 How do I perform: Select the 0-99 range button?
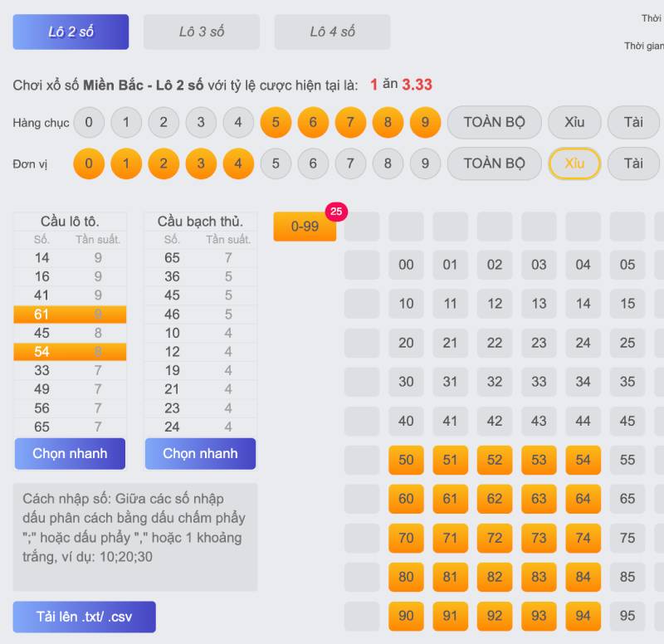pyautogui.click(x=305, y=226)
